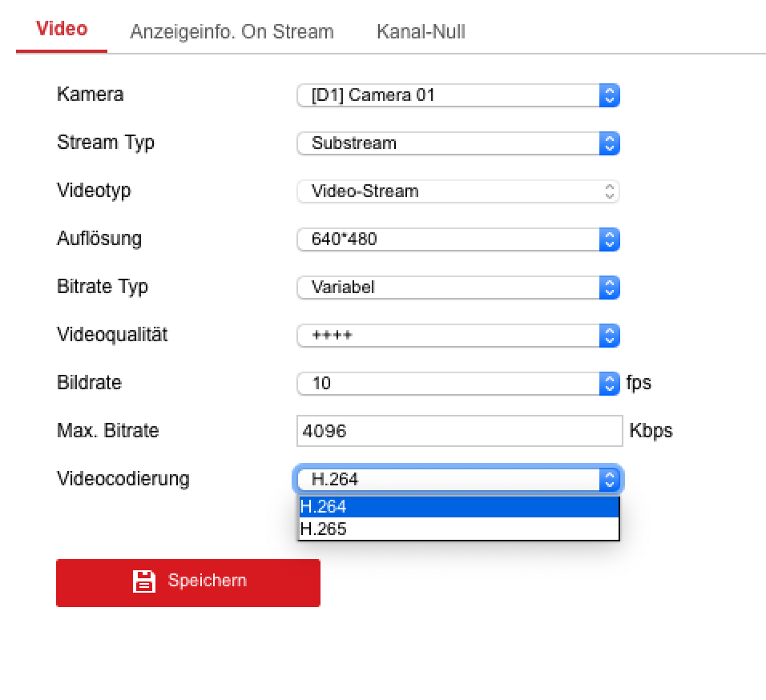Screen dimensions: 766x700
Task: Click the Kamera dropdown stepper arrows
Action: [610, 95]
